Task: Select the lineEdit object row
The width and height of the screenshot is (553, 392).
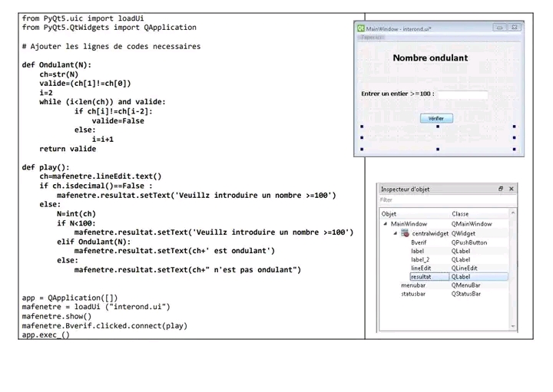Action: pos(421,268)
